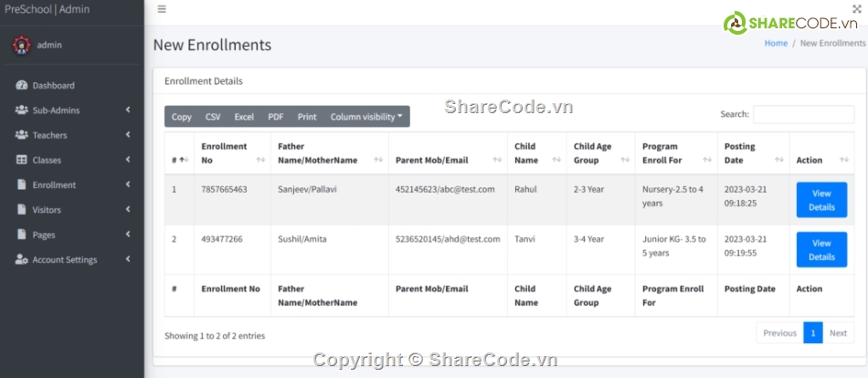Sort by Child Age Group column arrows
The image size is (868, 378).
click(x=625, y=160)
